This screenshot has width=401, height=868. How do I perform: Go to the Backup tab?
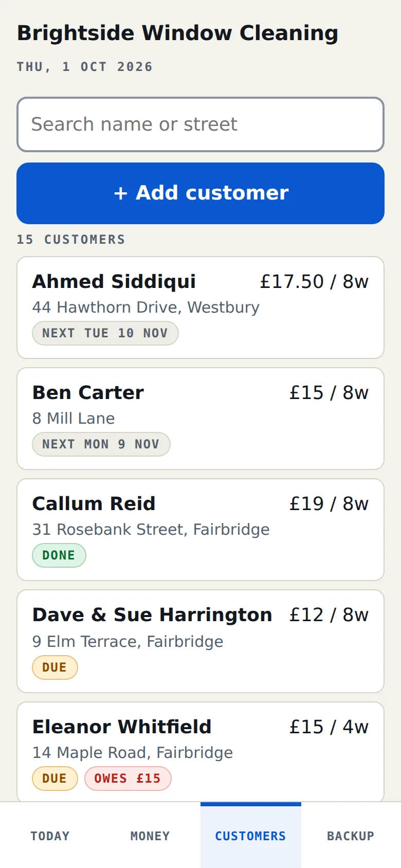click(x=351, y=836)
